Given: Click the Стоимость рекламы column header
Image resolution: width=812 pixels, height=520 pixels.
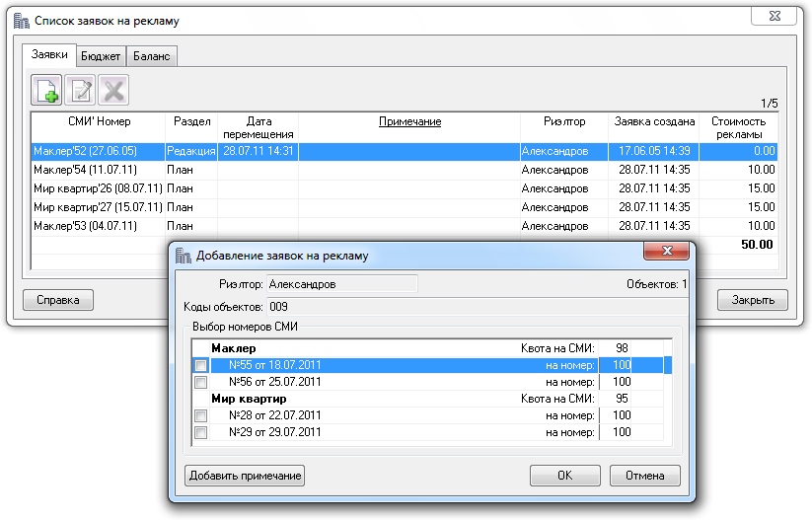Looking at the screenshot, I should pyautogui.click(x=738, y=127).
